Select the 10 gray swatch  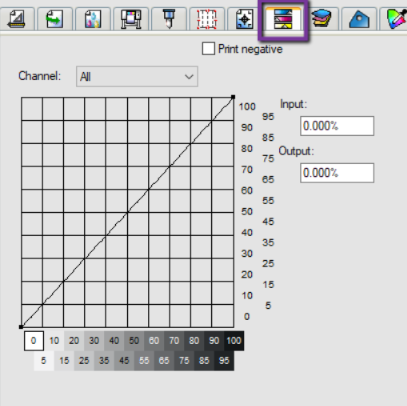[54, 341]
